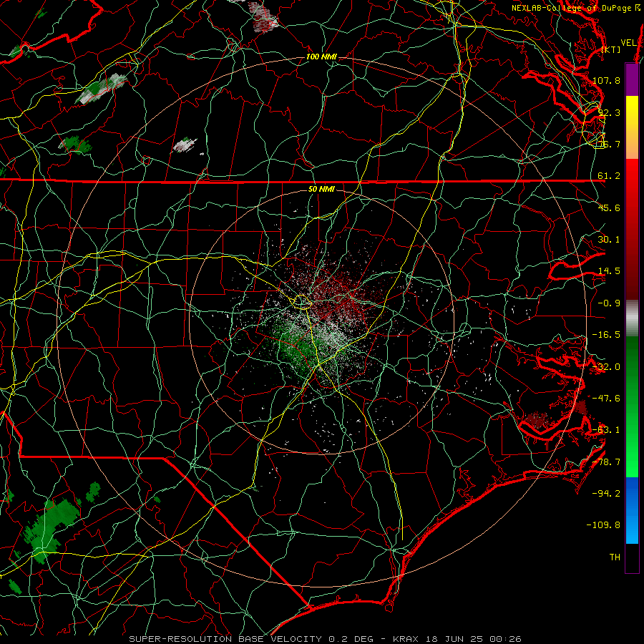644x644 pixels.
Task: Click the TH legend label
Action: (x=615, y=557)
